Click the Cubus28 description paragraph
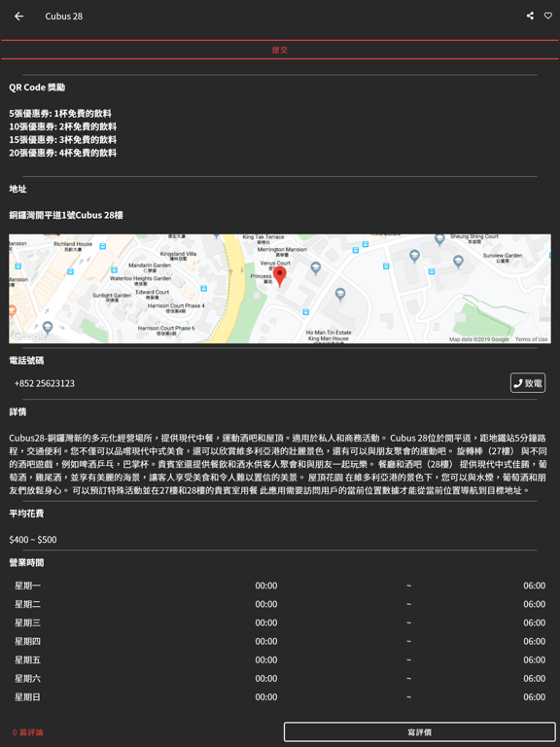 coord(278,464)
